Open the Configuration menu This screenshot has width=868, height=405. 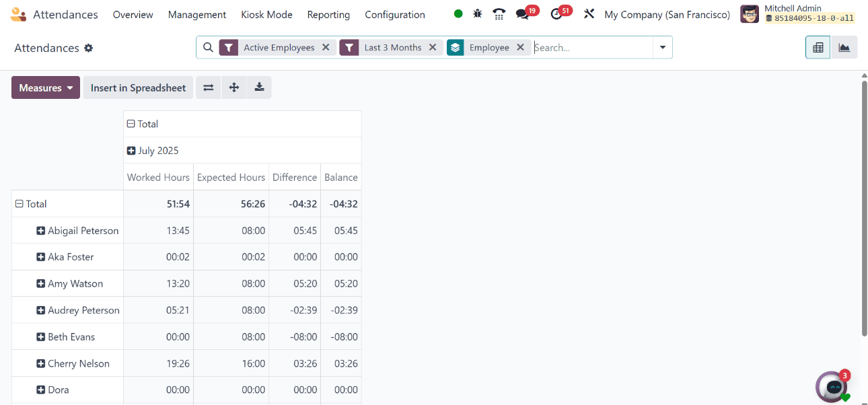coord(395,15)
